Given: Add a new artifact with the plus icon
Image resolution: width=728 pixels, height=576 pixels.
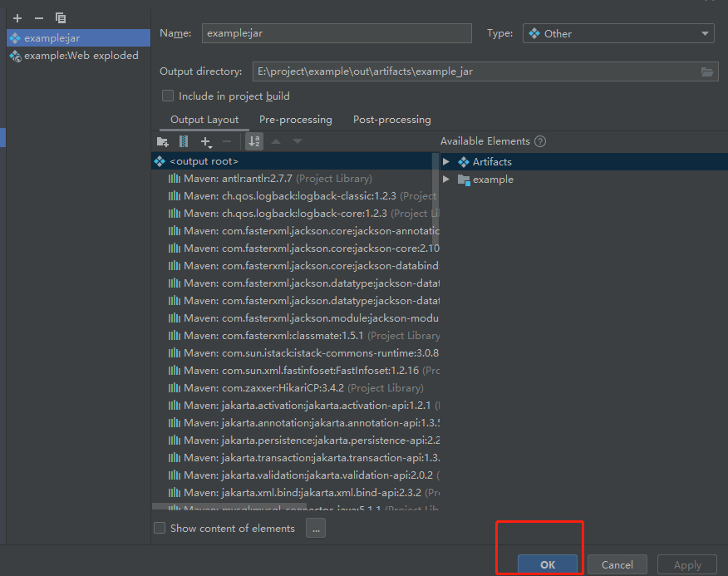Looking at the screenshot, I should point(17,17).
